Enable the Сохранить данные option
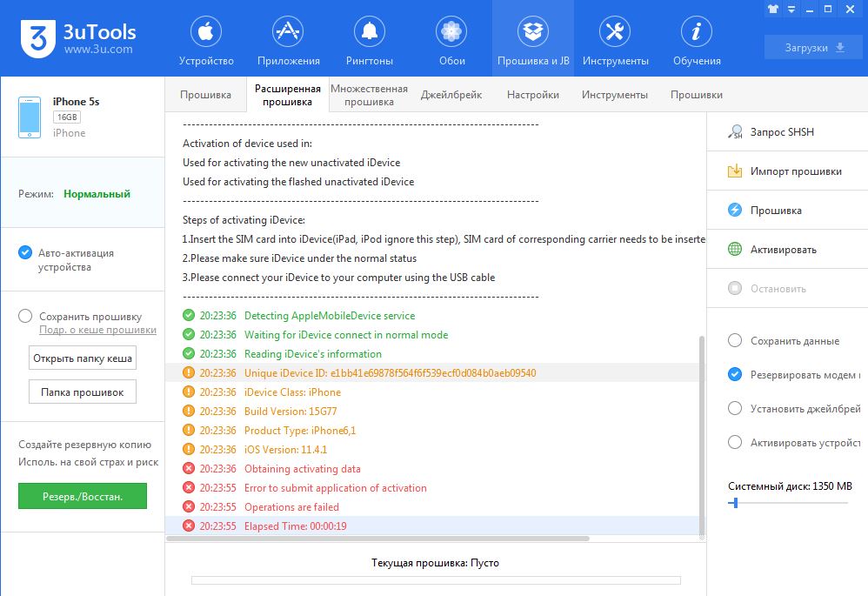 735,340
